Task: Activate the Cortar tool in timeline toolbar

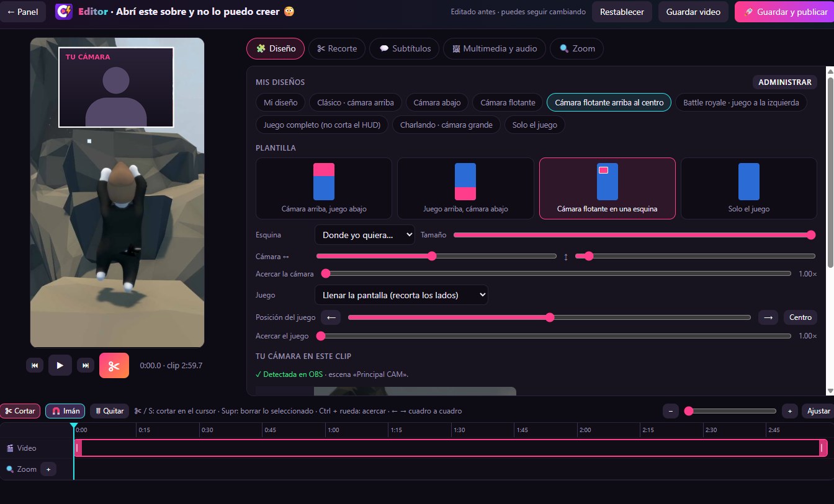Action: pos(20,411)
